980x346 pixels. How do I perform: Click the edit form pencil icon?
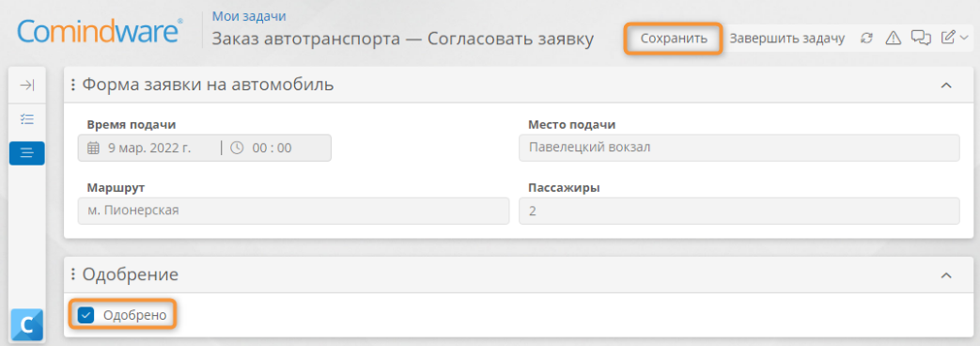948,39
